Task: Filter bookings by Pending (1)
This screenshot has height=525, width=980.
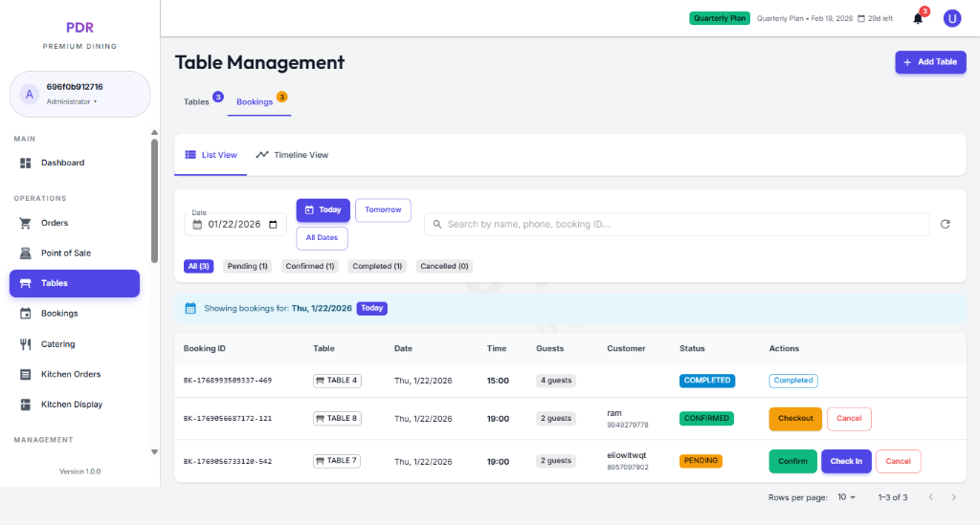Action: pos(248,266)
